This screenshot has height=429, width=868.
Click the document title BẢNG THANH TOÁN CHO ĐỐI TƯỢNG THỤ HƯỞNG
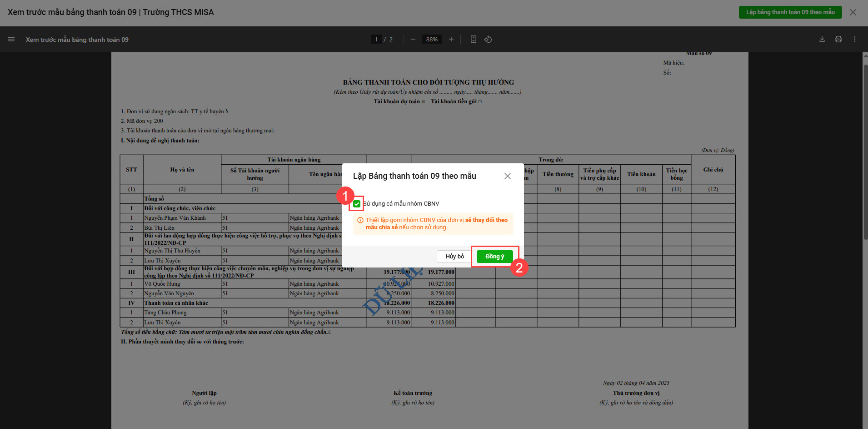[429, 82]
